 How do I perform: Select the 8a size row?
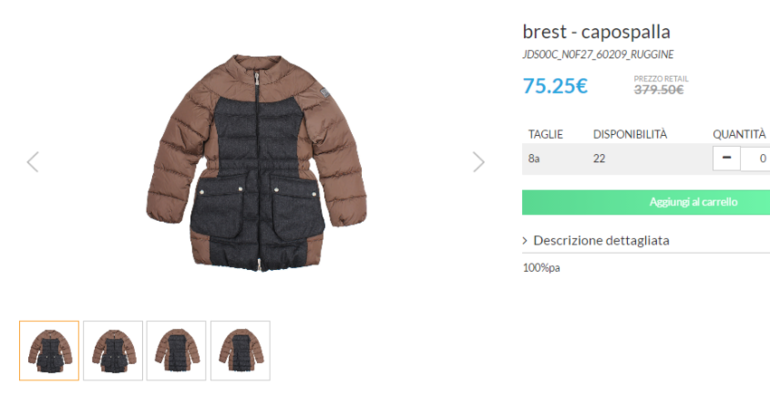[535, 158]
